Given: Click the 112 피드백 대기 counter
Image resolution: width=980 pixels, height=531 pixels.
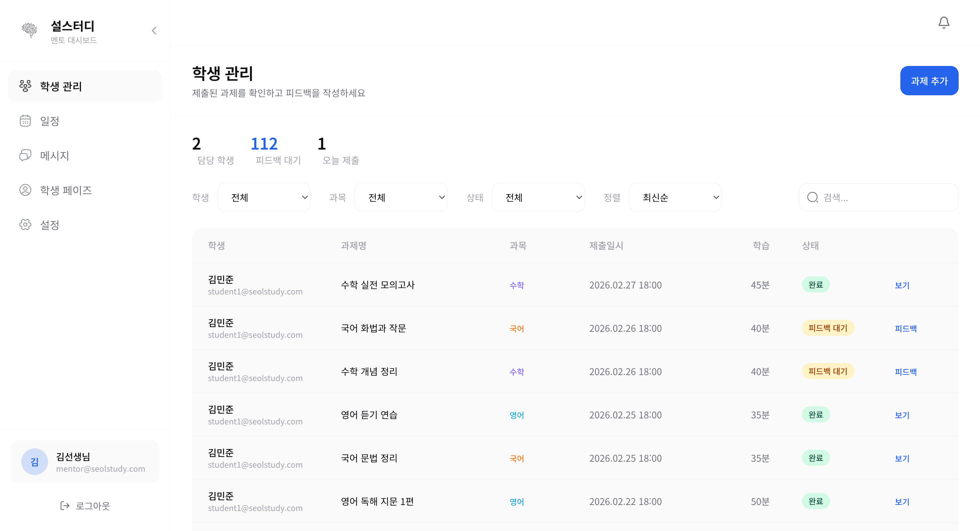Looking at the screenshot, I should tap(264, 144).
